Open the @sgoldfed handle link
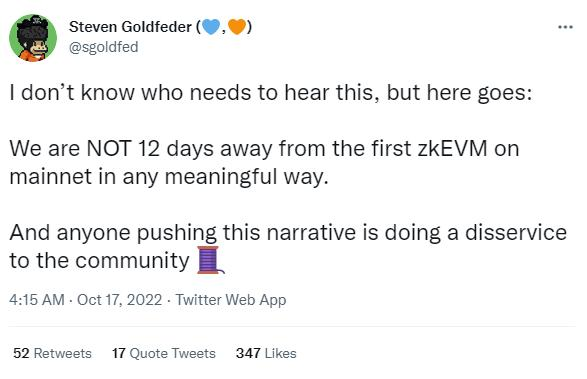Image resolution: width=587 pixels, height=379 pixels. pos(104,47)
